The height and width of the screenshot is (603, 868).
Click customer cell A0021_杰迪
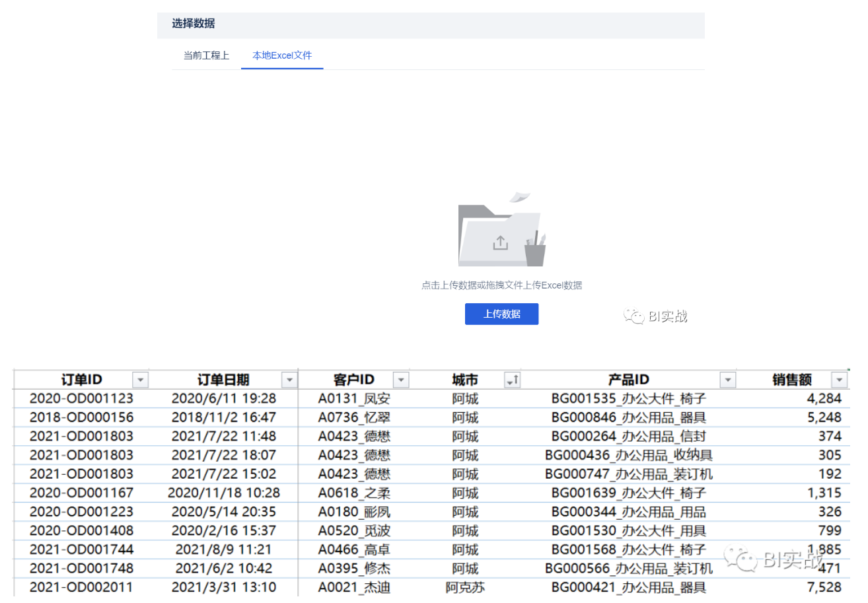click(x=354, y=587)
